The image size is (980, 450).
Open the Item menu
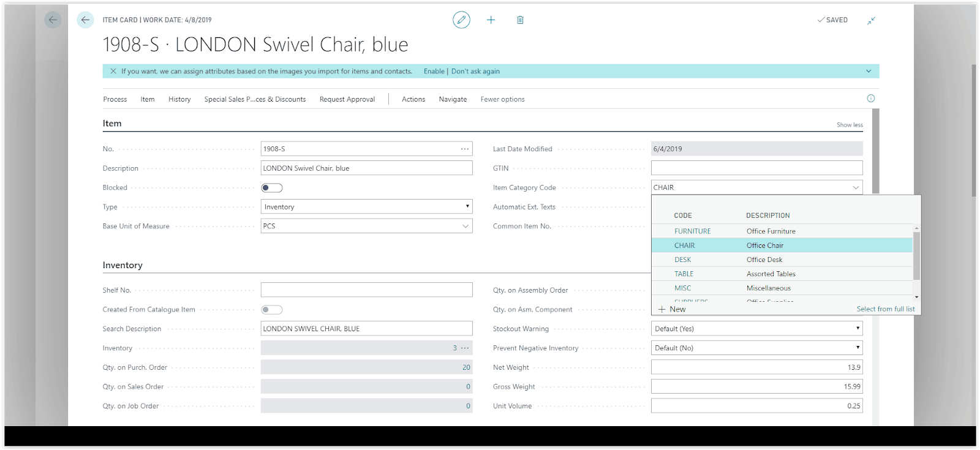click(148, 99)
